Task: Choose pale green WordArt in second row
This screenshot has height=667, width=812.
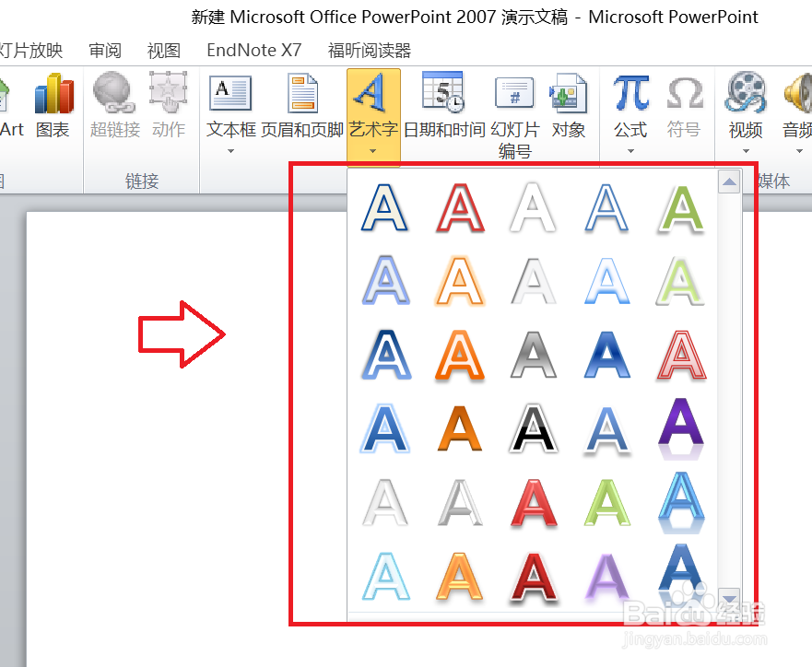Action: tap(680, 280)
